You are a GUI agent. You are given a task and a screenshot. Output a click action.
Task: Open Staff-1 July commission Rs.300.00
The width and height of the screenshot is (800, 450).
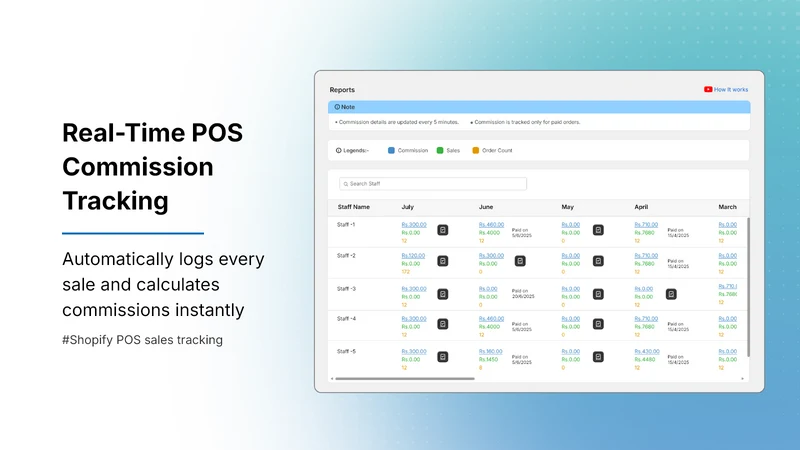[414, 224]
